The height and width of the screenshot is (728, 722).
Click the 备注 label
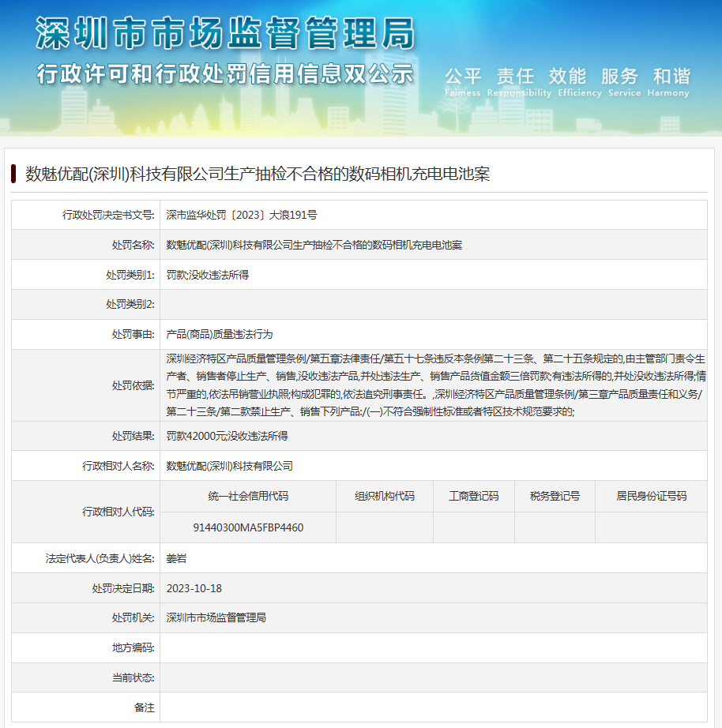pyautogui.click(x=144, y=707)
